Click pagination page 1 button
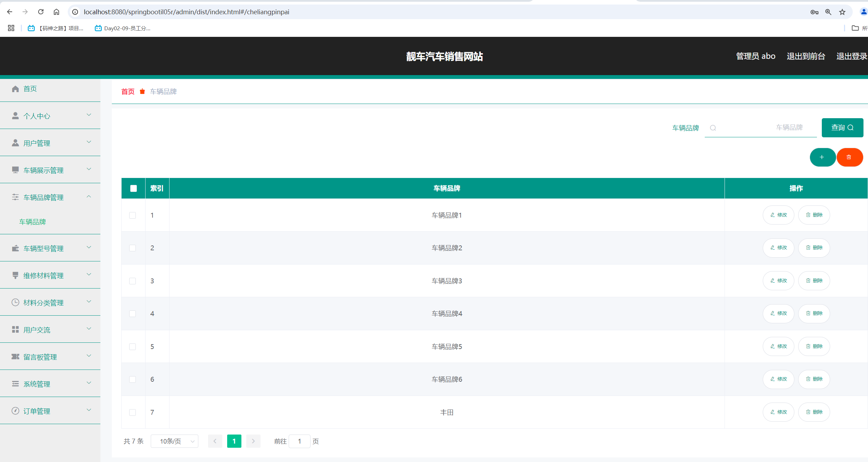Screen dimensions: 868x462 point(234,441)
